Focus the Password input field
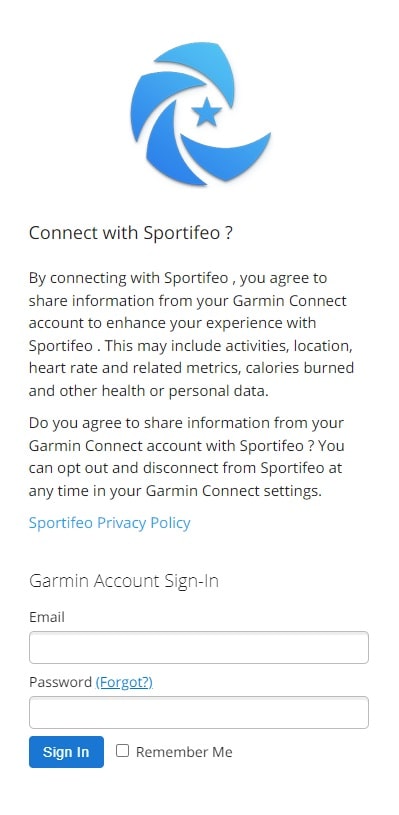Image resolution: width=399 pixels, height=815 pixels. [199, 712]
